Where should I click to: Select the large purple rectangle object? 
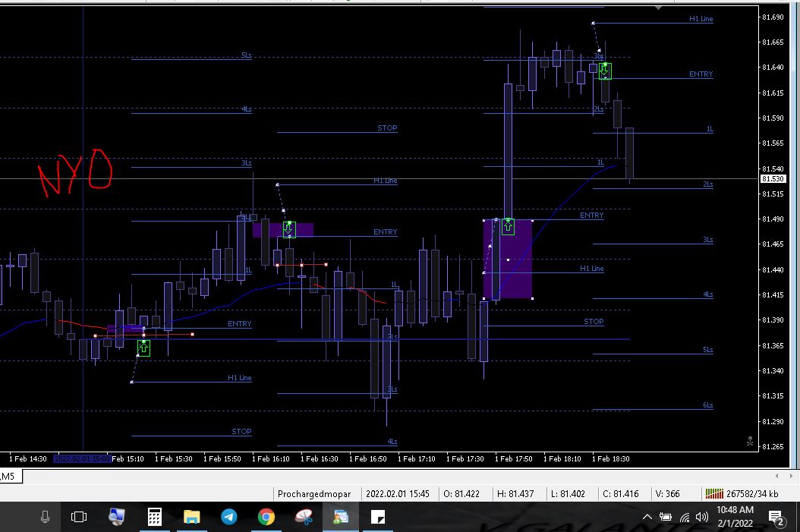pos(509,260)
